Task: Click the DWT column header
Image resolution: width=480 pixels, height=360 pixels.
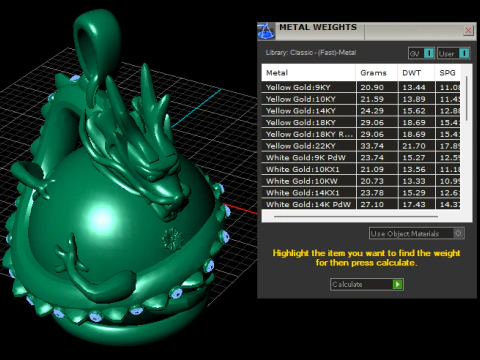Action: click(x=416, y=73)
